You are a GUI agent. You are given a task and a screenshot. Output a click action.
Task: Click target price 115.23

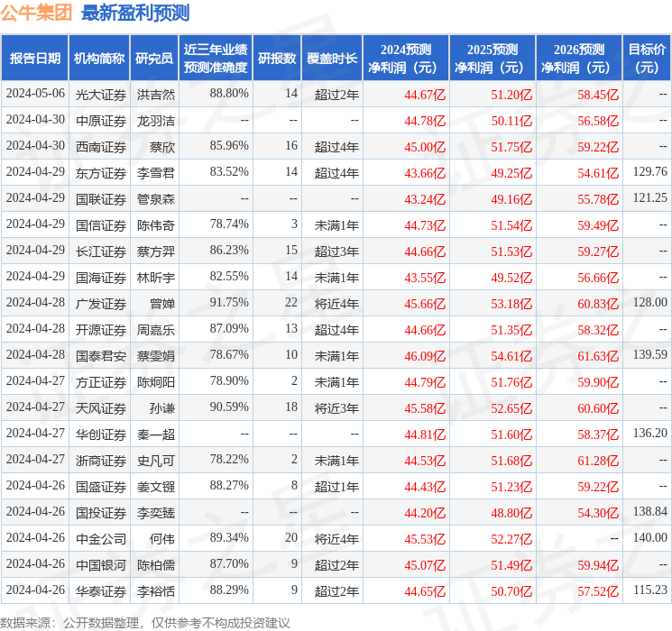[650, 590]
